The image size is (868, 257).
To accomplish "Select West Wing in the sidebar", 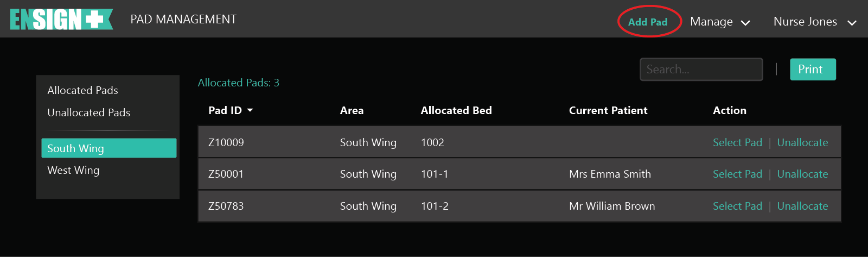I will (73, 170).
